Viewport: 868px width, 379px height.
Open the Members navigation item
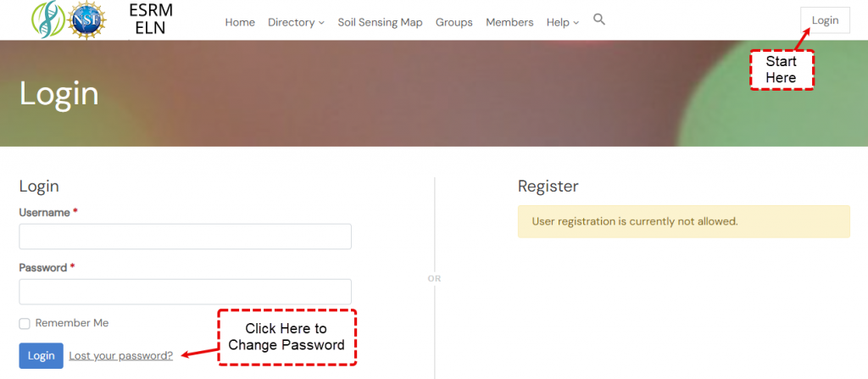(x=509, y=22)
